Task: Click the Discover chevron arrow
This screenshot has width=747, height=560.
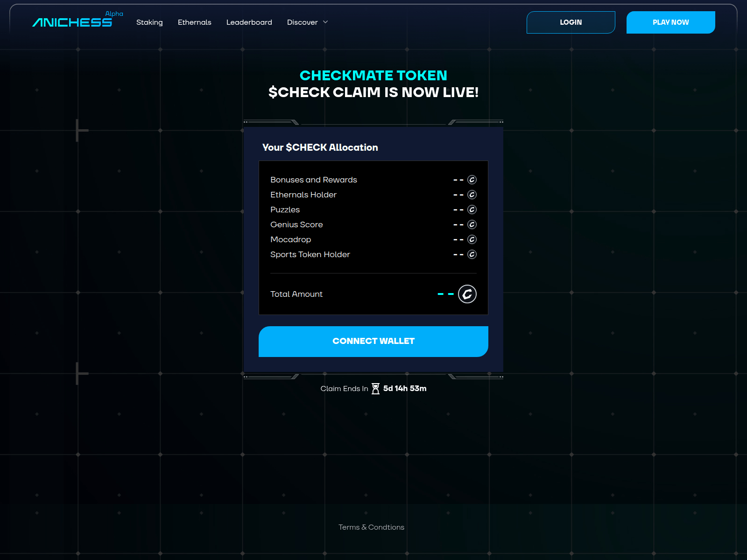Action: 325,22
